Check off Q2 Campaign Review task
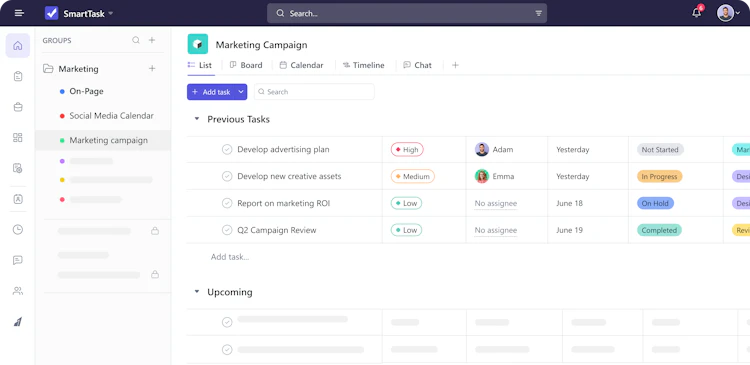 (227, 230)
